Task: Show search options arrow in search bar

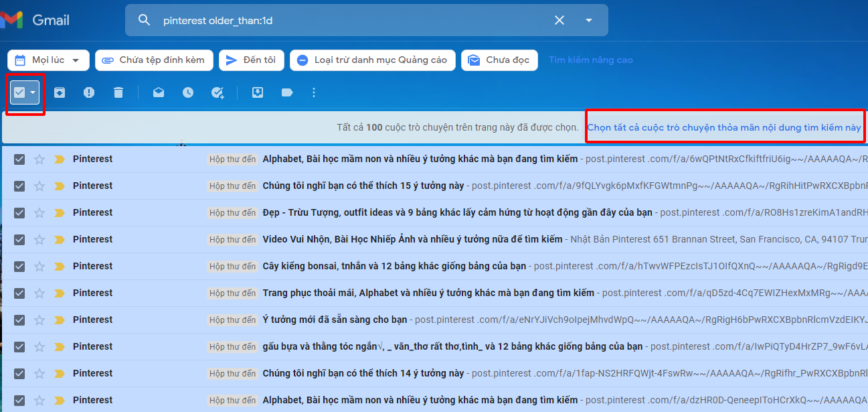Action: click(x=589, y=20)
